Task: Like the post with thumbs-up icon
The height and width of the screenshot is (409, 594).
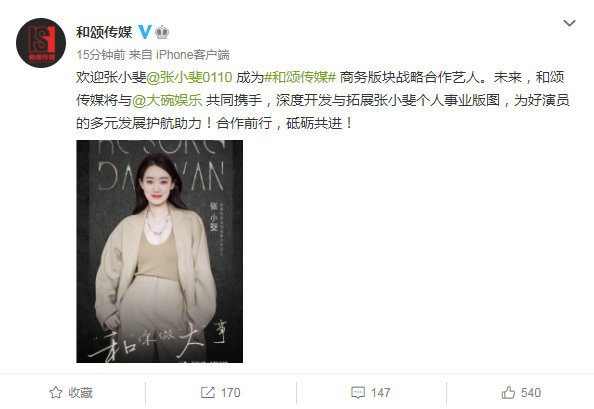Action: coord(508,392)
